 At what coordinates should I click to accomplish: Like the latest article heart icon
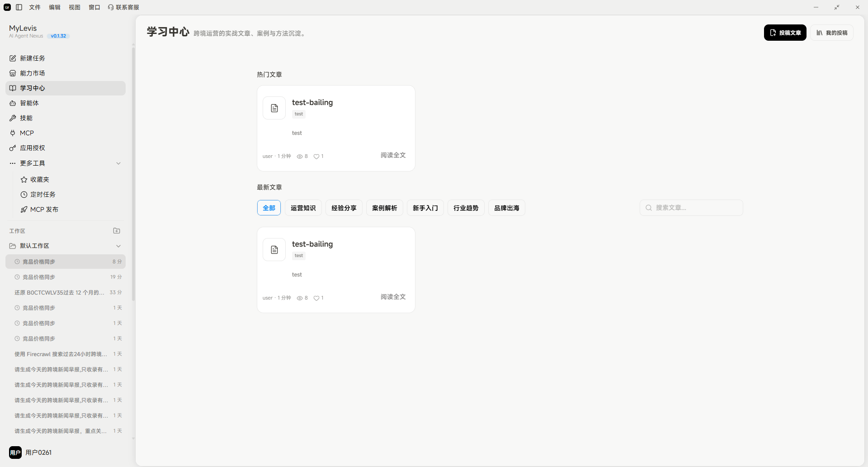click(x=316, y=298)
